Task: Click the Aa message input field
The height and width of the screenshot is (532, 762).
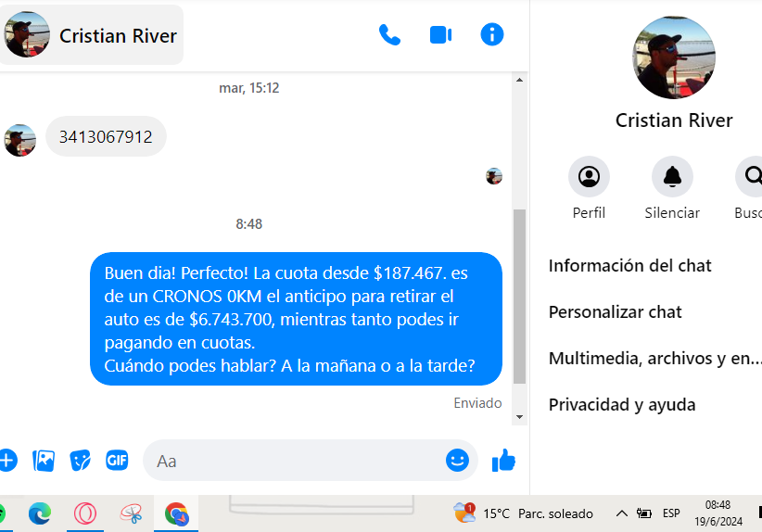Action: click(294, 461)
